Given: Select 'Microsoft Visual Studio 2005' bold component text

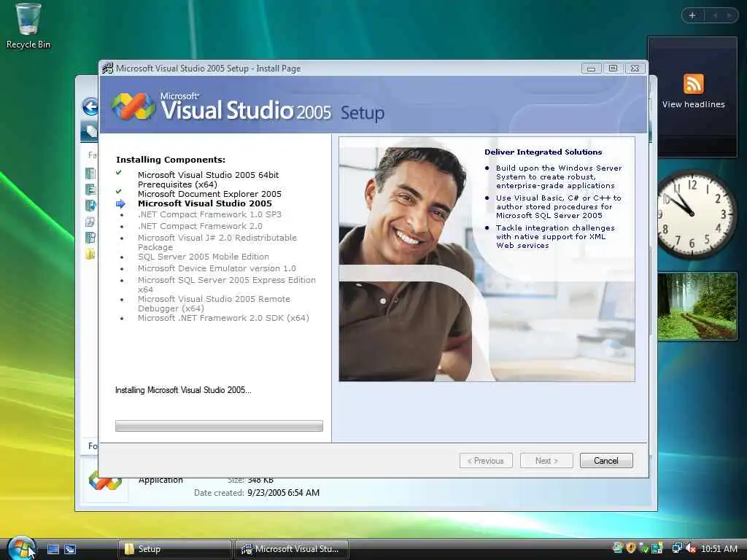Looking at the screenshot, I should (x=205, y=203).
